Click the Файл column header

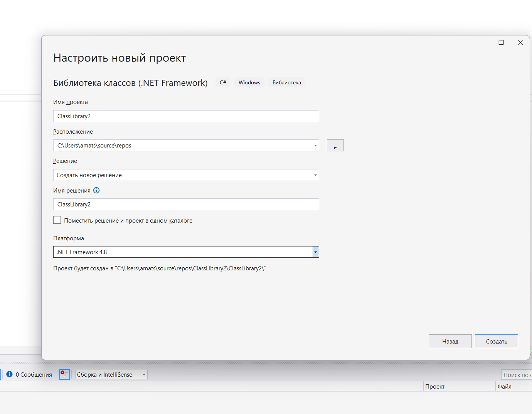click(505, 386)
